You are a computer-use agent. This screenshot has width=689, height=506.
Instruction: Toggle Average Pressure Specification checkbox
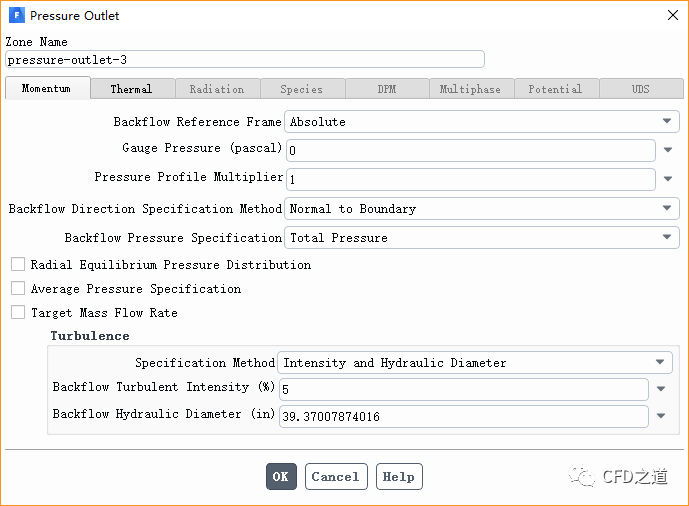coord(18,289)
